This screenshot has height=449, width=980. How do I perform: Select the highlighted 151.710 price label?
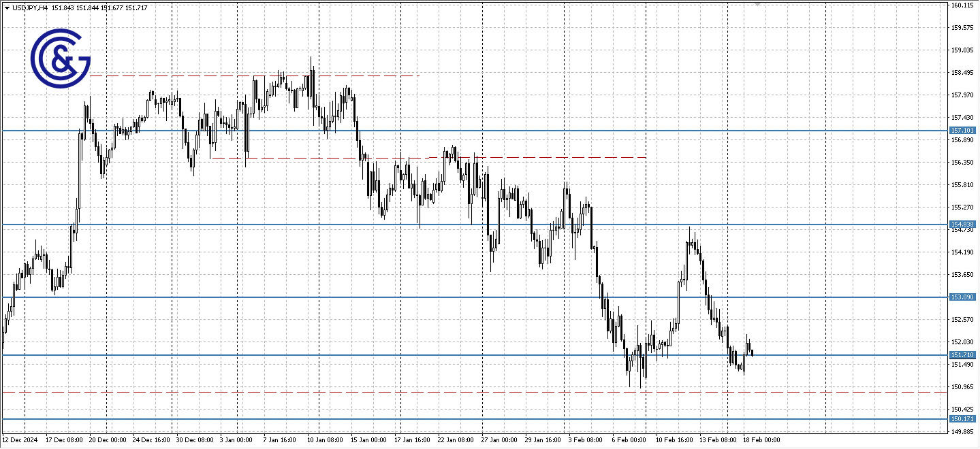click(x=962, y=354)
